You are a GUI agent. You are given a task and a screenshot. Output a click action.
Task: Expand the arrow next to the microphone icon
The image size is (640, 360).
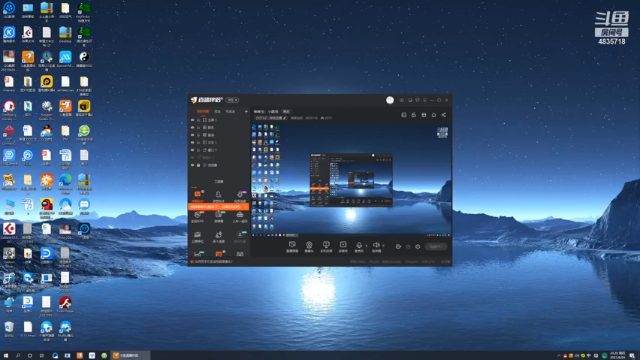coord(366,246)
